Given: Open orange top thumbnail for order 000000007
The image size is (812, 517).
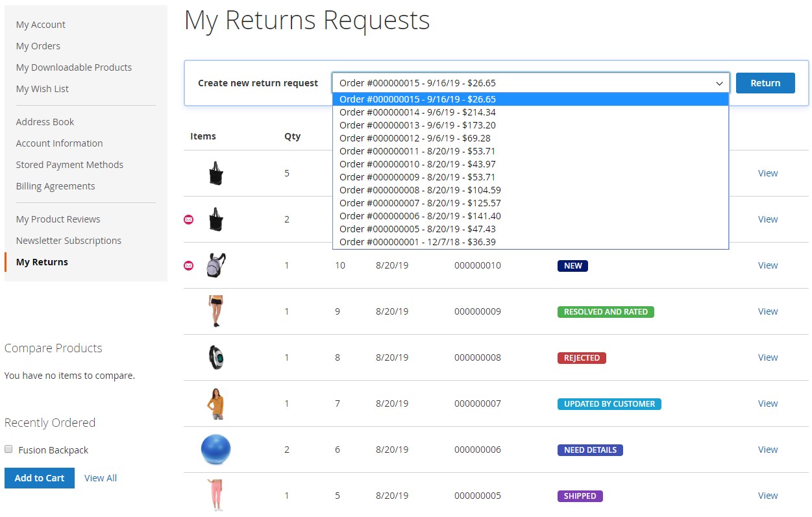Looking at the screenshot, I should [x=215, y=403].
